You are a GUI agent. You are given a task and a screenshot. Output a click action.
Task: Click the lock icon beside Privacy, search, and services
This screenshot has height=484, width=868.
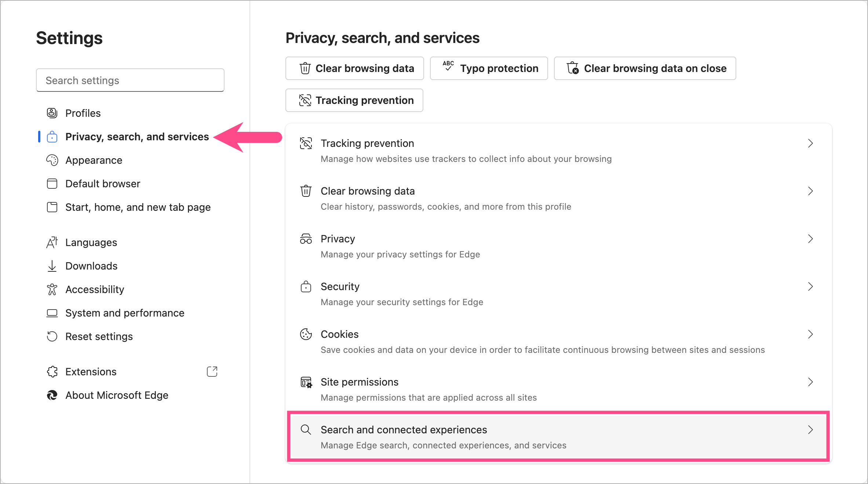point(52,137)
